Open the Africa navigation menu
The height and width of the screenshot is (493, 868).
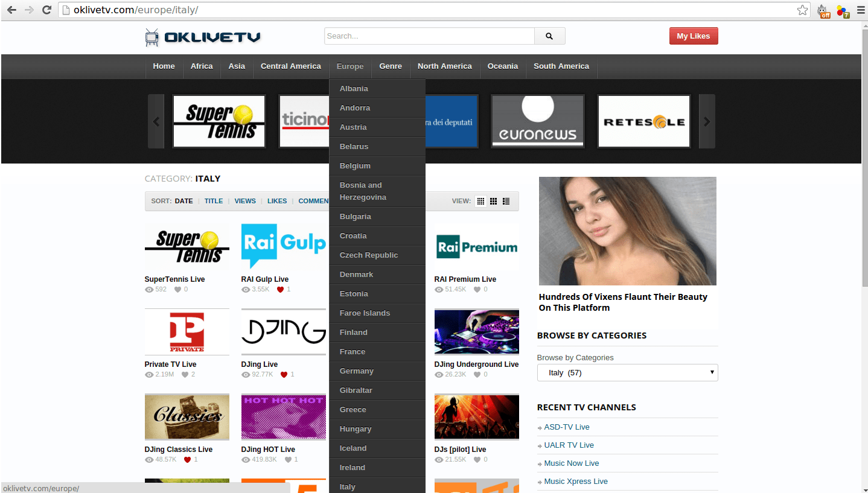pyautogui.click(x=202, y=66)
